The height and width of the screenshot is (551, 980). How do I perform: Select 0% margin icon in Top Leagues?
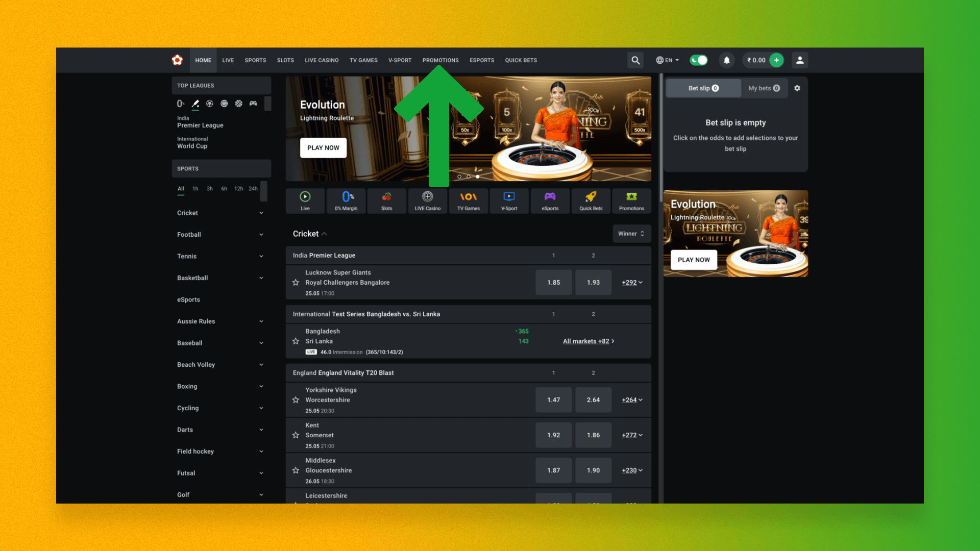181,104
